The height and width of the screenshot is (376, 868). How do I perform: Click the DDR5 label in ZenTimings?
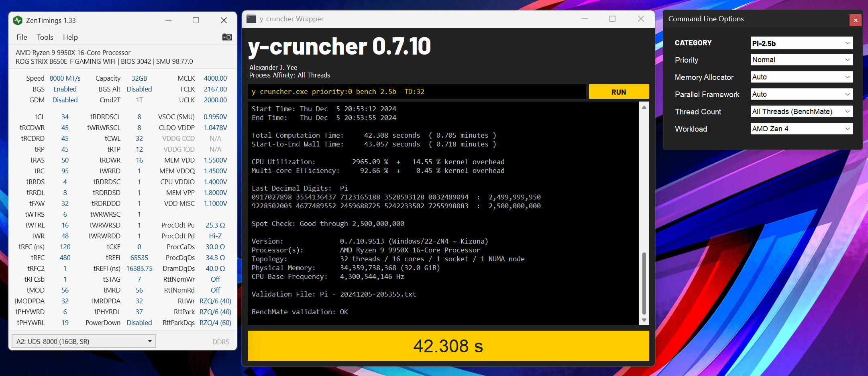[221, 342]
